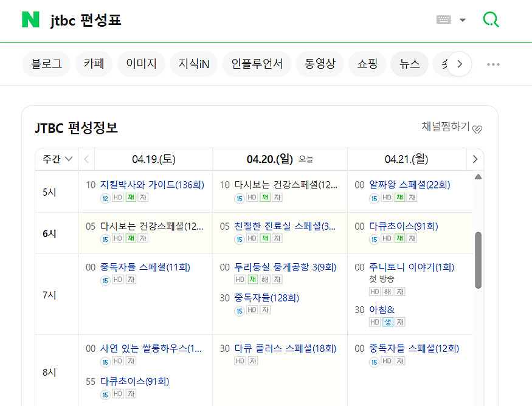Click the schedule vertical scrollbar thumb

coord(478,260)
